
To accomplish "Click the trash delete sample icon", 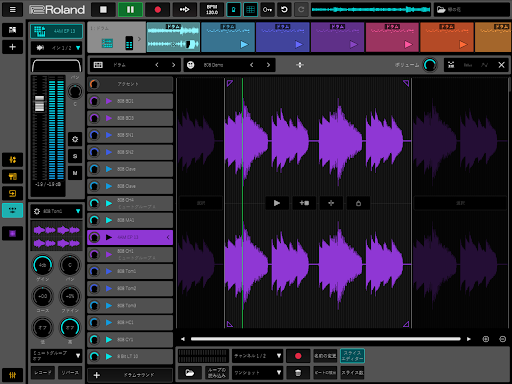I will point(298,373).
